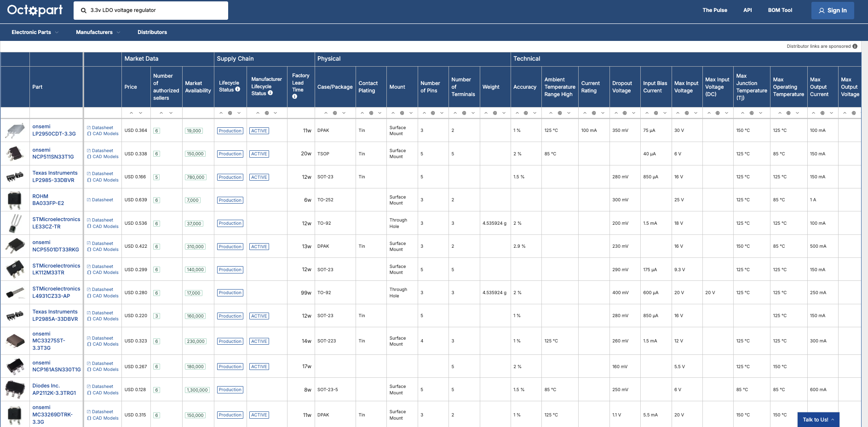
Task: Click the Factory Lead Time info icon
Action: click(294, 97)
